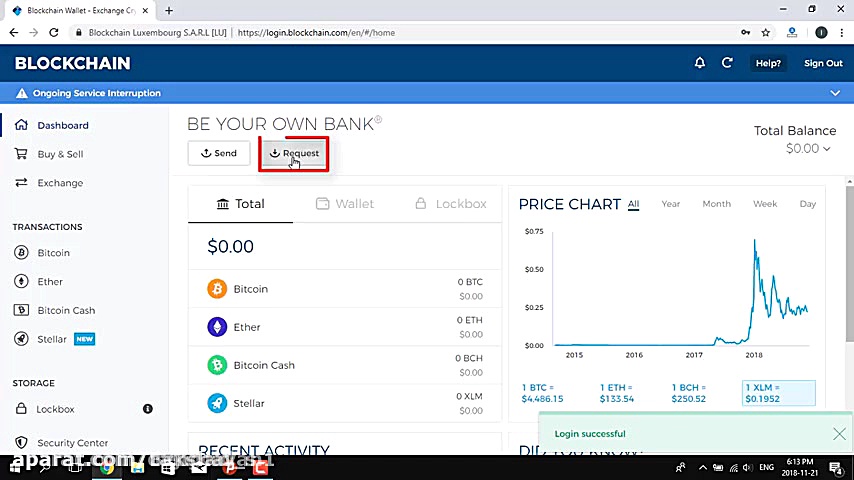Show hidden system tray icons
Viewport: 854px width, 480px height.
click(703, 467)
